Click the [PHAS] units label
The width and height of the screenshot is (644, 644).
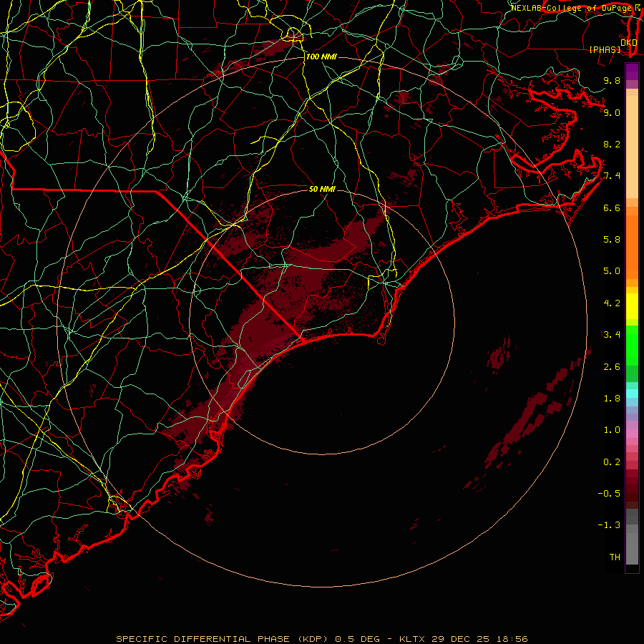point(605,50)
